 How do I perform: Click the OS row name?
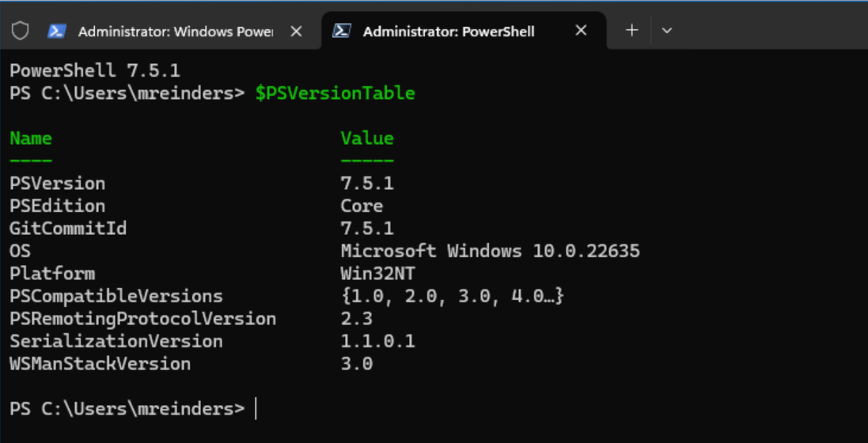coord(21,252)
